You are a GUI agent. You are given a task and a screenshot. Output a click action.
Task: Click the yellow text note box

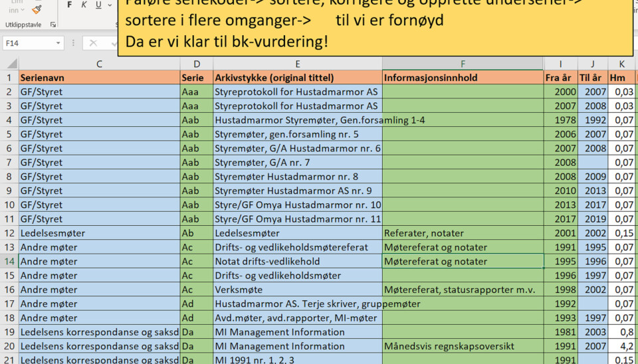click(375, 27)
